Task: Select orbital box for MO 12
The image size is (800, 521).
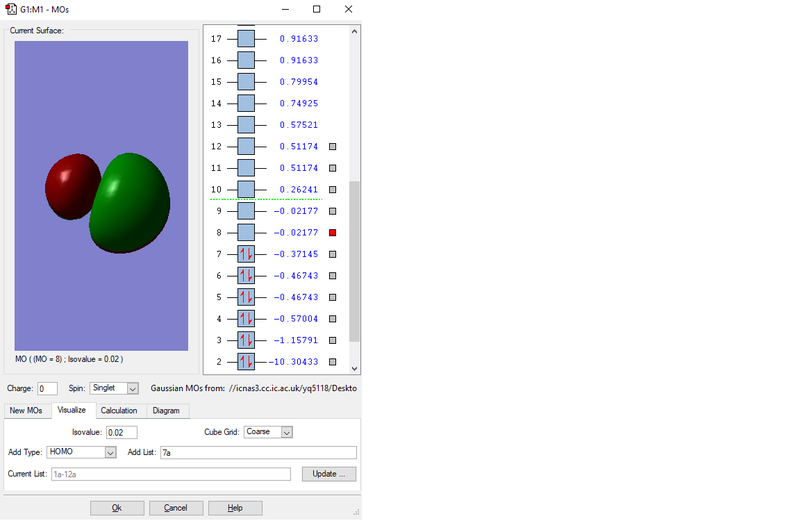Action: [246, 146]
